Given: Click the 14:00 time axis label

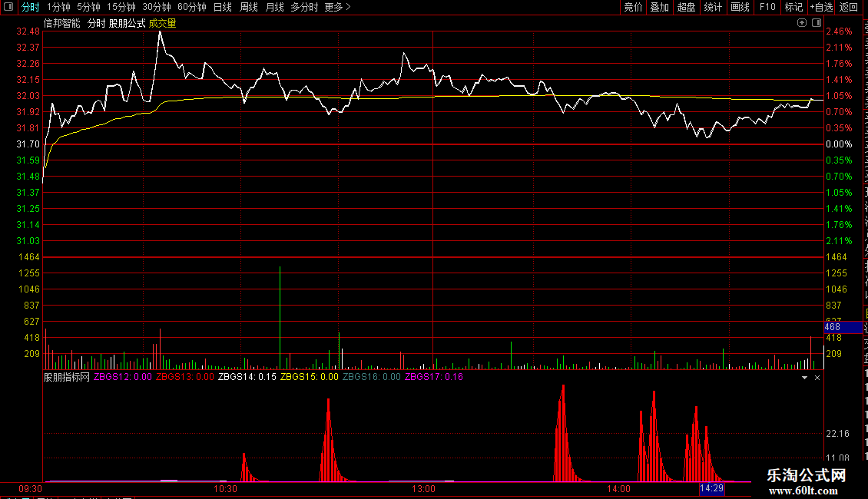Looking at the screenshot, I should click(618, 489).
